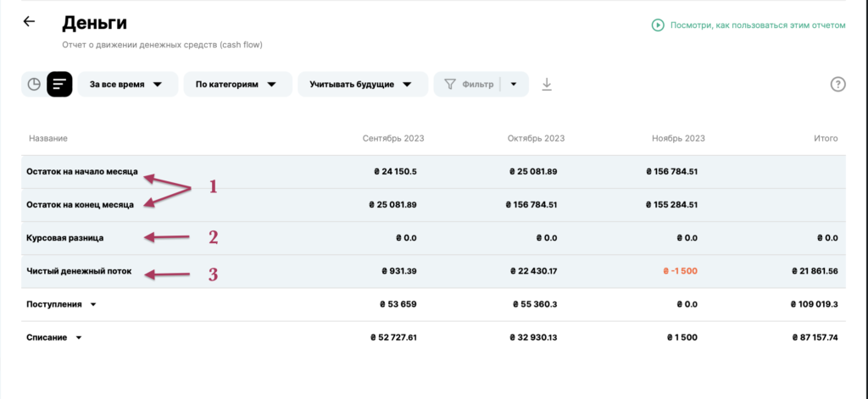Expand the Списание row
The width and height of the screenshot is (868, 399).
(79, 337)
